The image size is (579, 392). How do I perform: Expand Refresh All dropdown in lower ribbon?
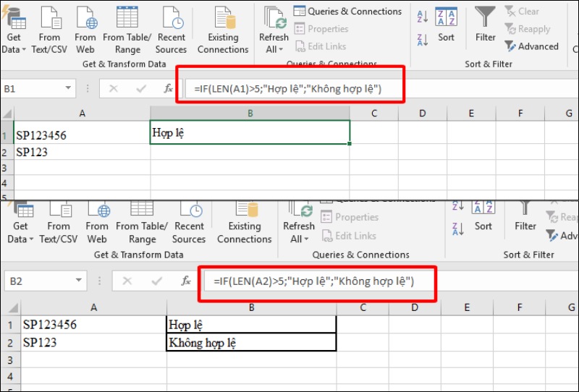click(x=298, y=239)
